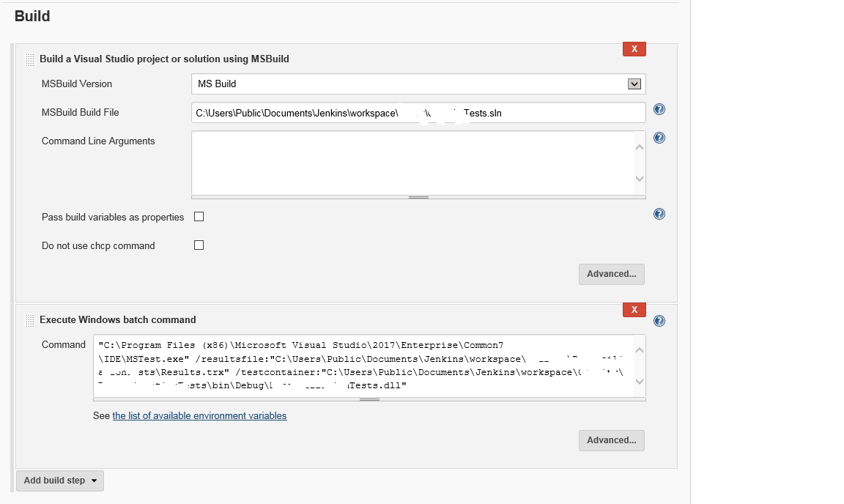Image resolution: width=844 pixels, height=504 pixels.
Task: Open help for Command Line Arguments
Action: click(x=659, y=138)
